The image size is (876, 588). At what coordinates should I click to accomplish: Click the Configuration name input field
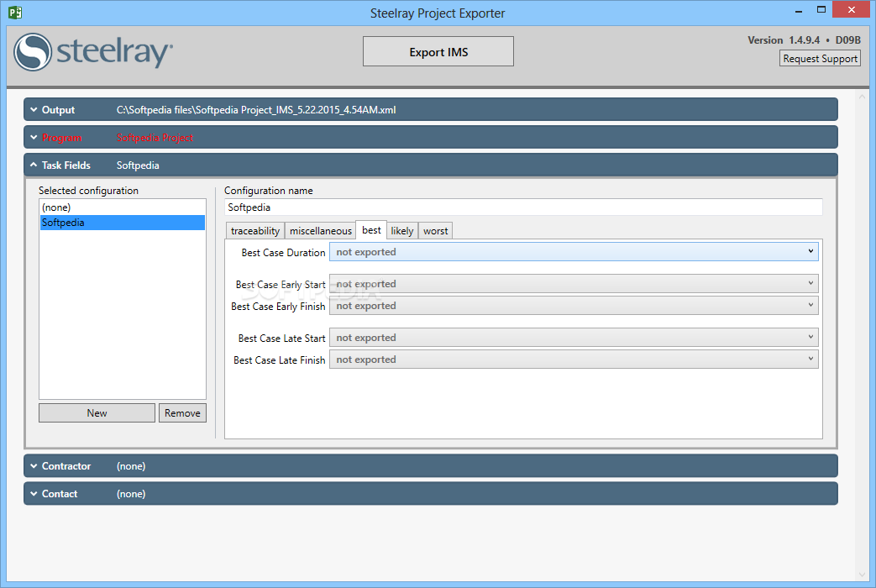[x=523, y=207]
